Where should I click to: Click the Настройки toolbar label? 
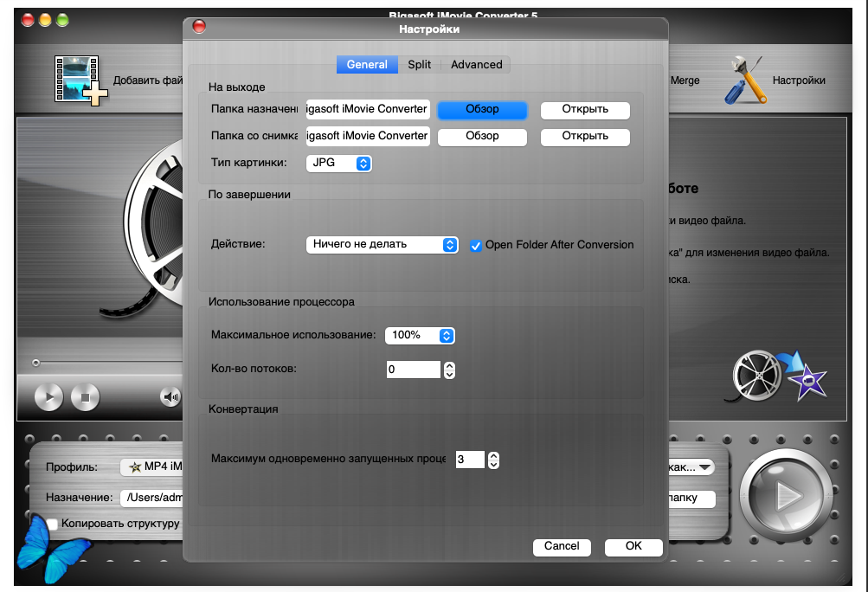799,80
